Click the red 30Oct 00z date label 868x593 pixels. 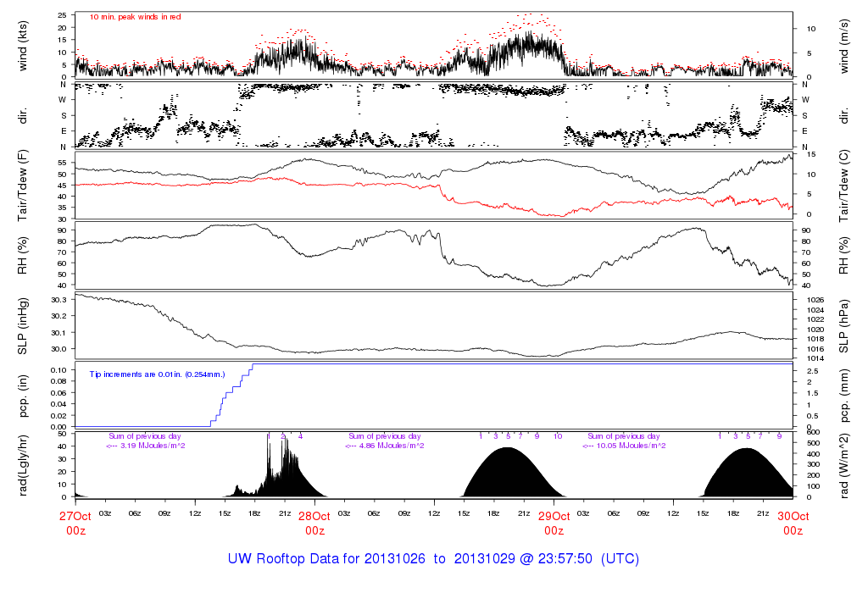click(793, 523)
